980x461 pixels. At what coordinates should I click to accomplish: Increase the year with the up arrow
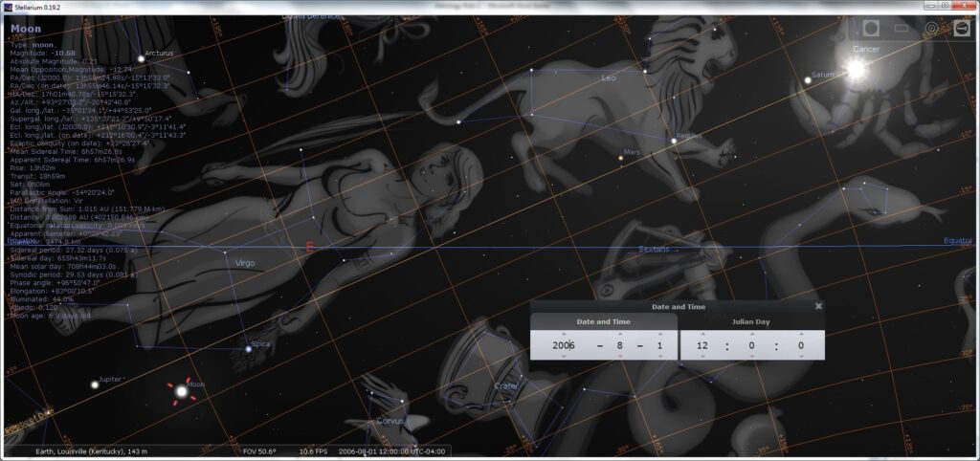click(x=563, y=334)
